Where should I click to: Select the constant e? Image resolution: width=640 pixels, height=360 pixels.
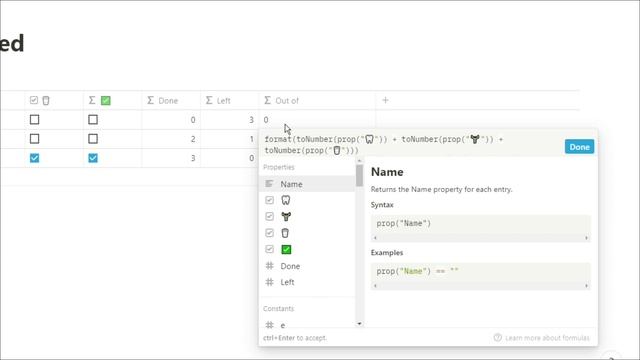tap(307, 325)
